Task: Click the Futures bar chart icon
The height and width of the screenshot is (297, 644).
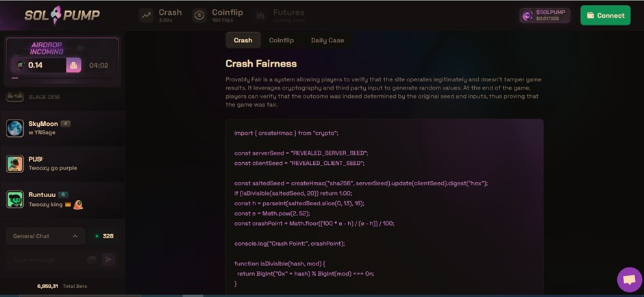Action: 260,16
